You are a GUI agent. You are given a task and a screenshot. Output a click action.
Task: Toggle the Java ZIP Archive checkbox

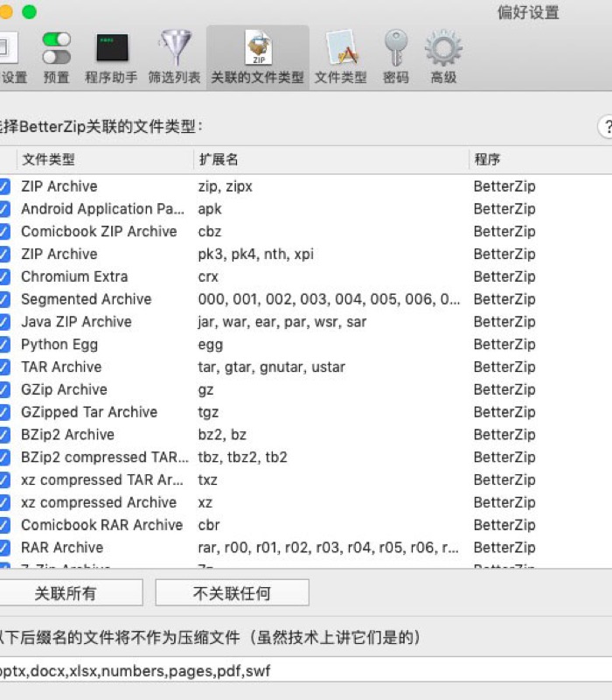(x=4, y=322)
